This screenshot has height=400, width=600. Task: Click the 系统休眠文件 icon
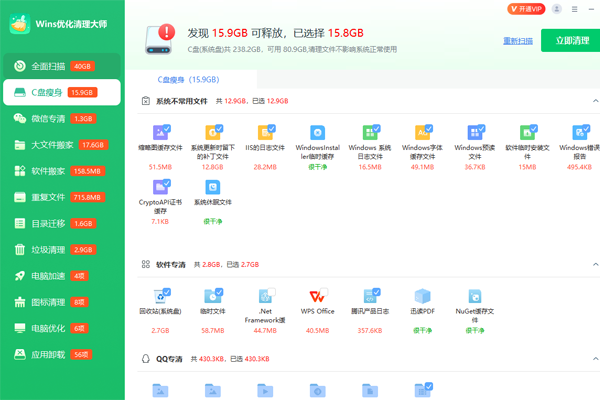(x=212, y=187)
